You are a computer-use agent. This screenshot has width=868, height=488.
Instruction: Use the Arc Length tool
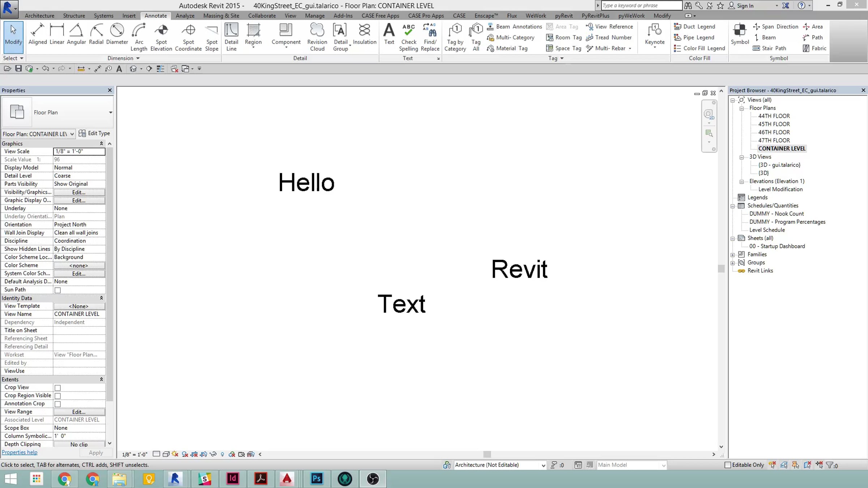pyautogui.click(x=139, y=37)
